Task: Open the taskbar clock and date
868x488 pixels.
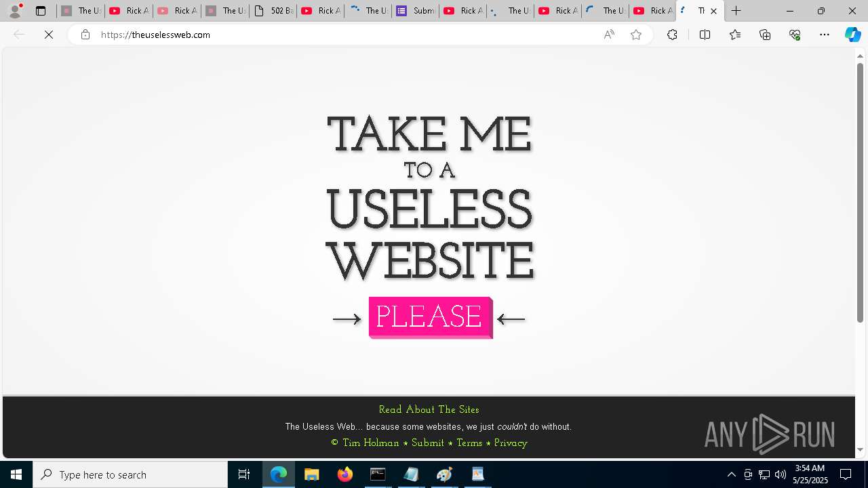Action: (810, 474)
